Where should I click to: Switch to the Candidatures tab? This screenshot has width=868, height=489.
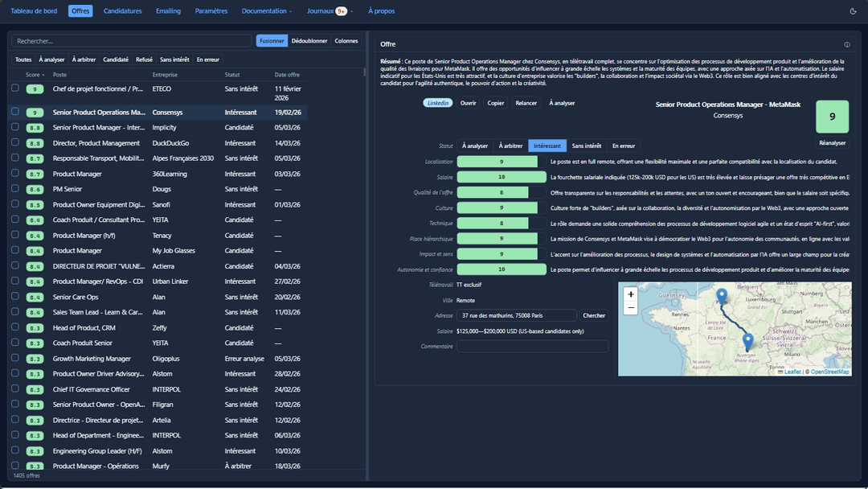pos(122,11)
